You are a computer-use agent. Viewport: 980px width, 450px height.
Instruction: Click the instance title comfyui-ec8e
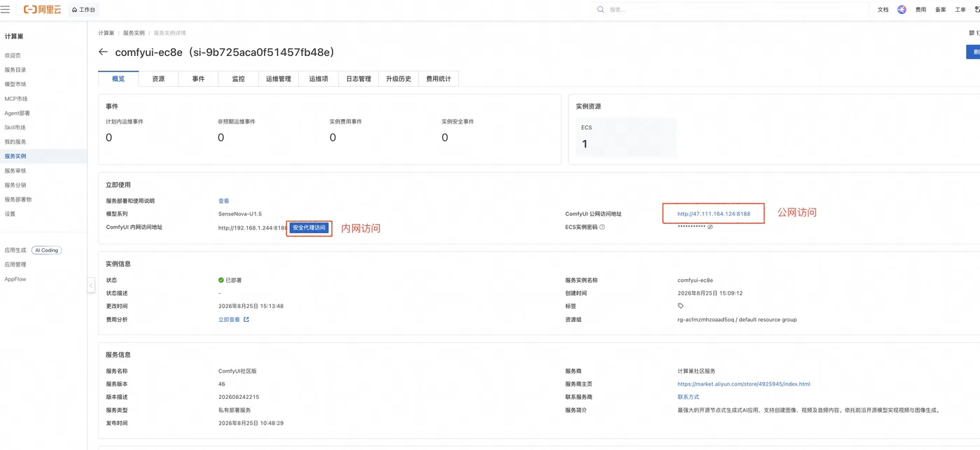[225, 52]
